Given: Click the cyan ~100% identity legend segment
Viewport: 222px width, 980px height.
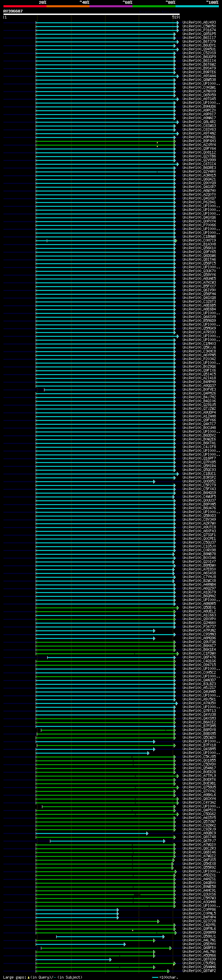Looking at the screenshot, I should (197, 6).
